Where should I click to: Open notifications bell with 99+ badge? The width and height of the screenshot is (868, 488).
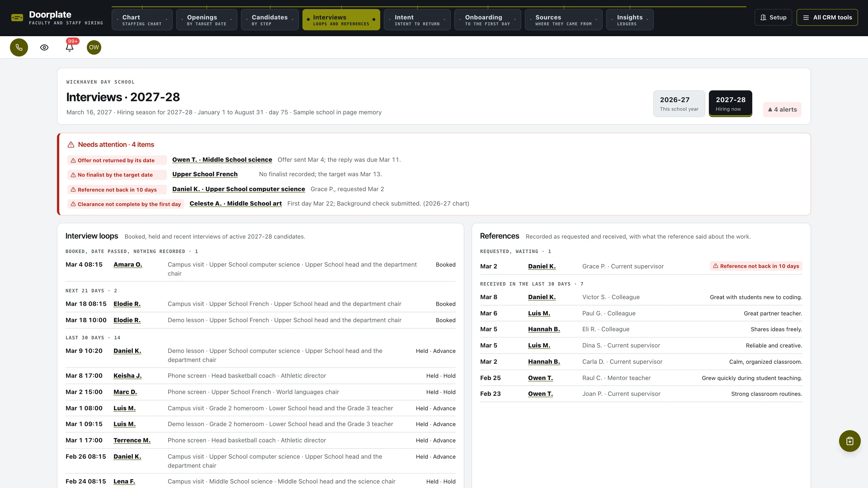click(x=70, y=47)
